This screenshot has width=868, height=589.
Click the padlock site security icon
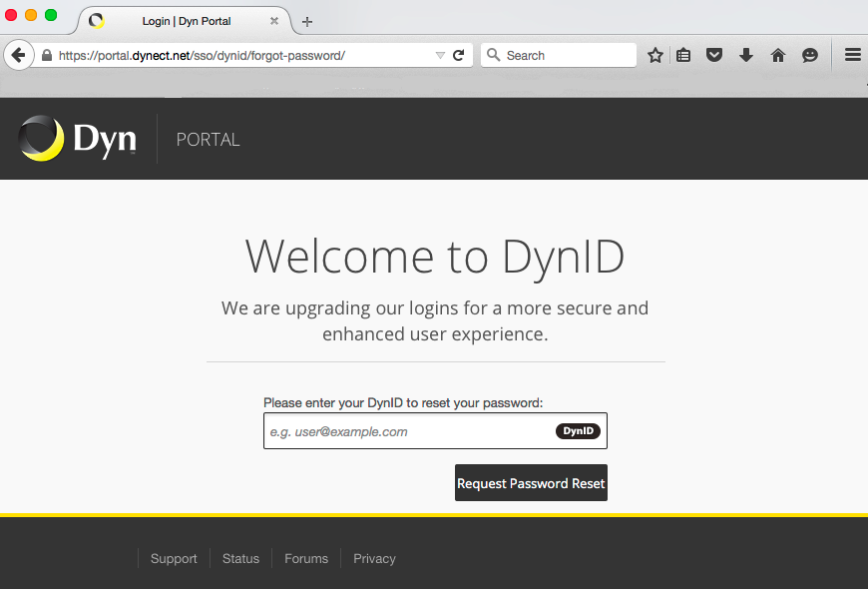(x=47, y=56)
